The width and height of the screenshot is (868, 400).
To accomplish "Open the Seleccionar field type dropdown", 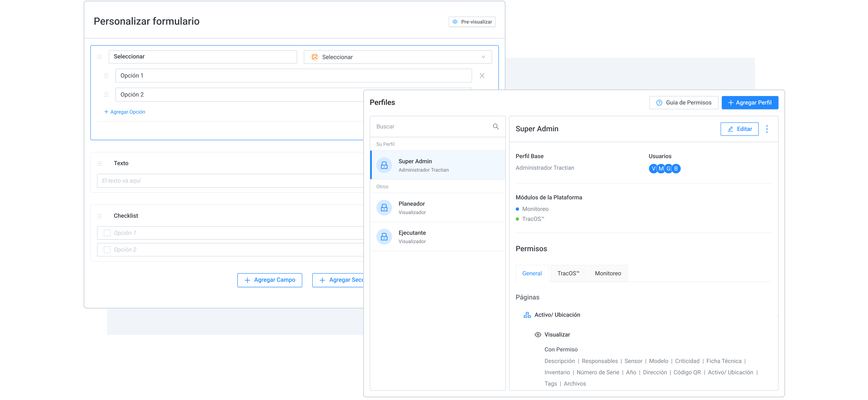I will 398,57.
